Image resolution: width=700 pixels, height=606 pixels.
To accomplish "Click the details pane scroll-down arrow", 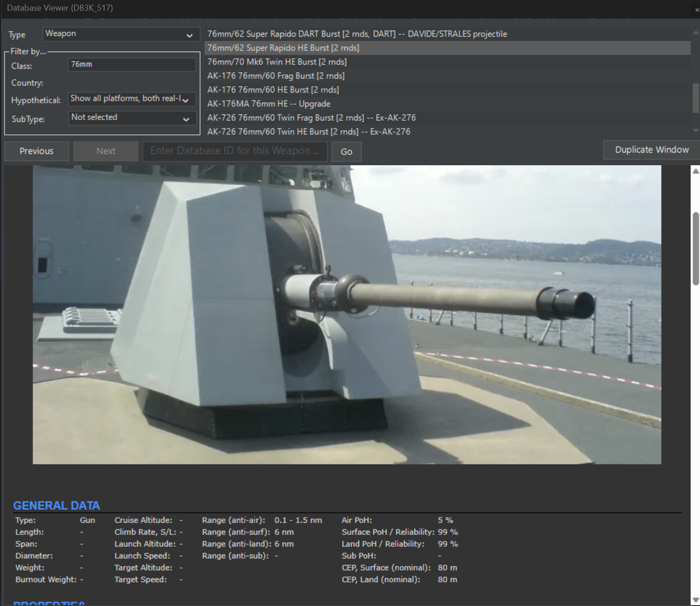I will 696,600.
